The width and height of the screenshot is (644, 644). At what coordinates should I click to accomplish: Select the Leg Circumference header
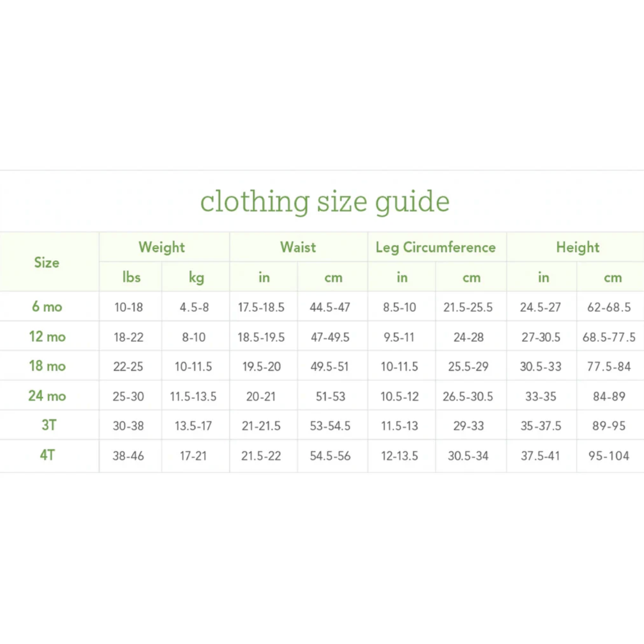tap(435, 247)
